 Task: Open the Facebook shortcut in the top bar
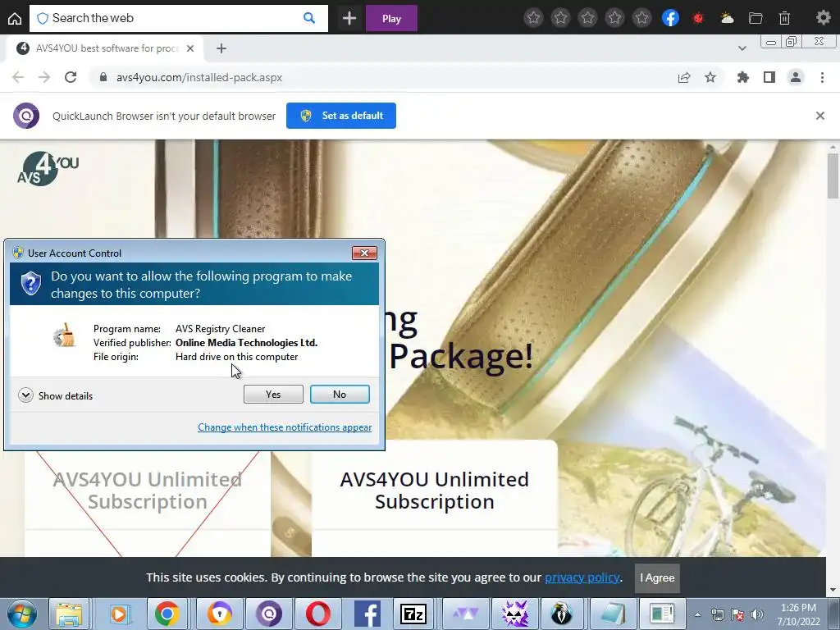pyautogui.click(x=670, y=18)
